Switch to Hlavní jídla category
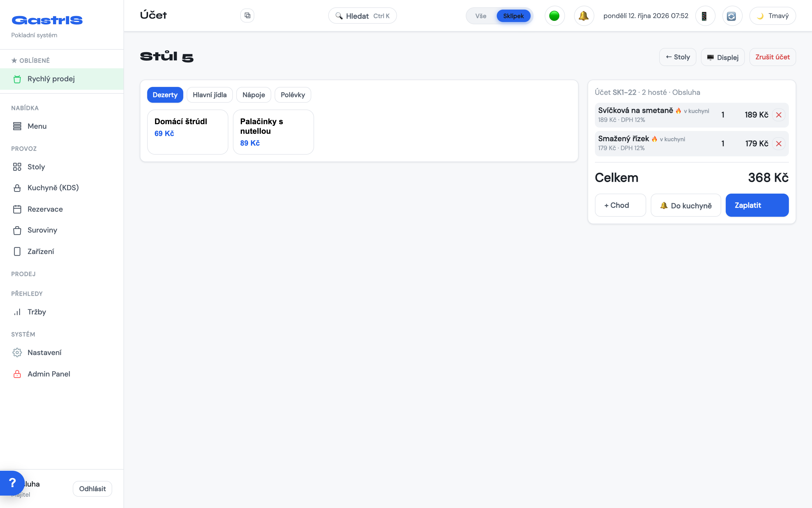The width and height of the screenshot is (812, 508). [210, 95]
